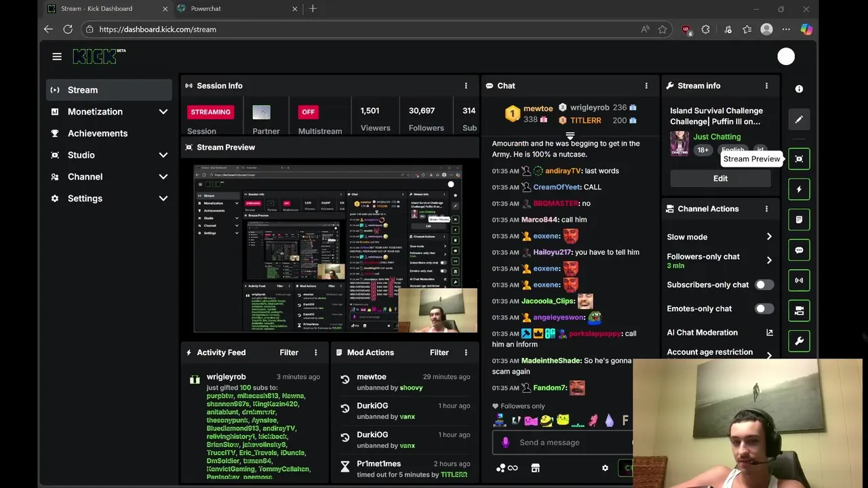Click the F emote in quick emotes
The height and width of the screenshot is (488, 868).
(x=625, y=420)
